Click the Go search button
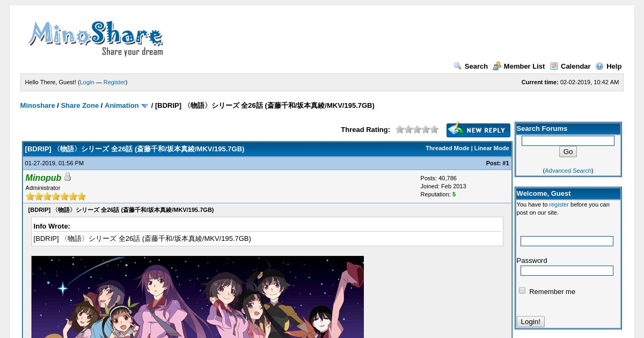The height and width of the screenshot is (338, 644). [568, 152]
